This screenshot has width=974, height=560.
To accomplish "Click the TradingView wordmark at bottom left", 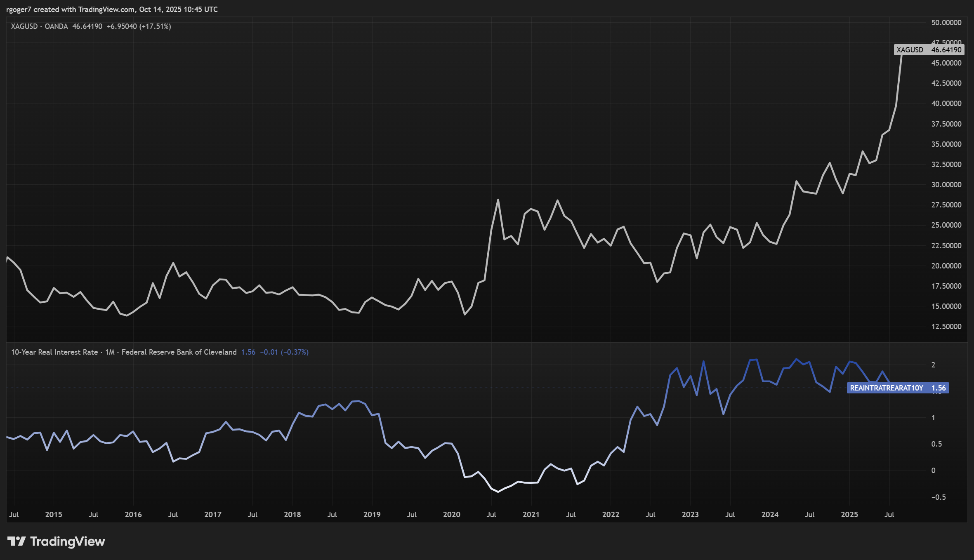I will point(68,541).
